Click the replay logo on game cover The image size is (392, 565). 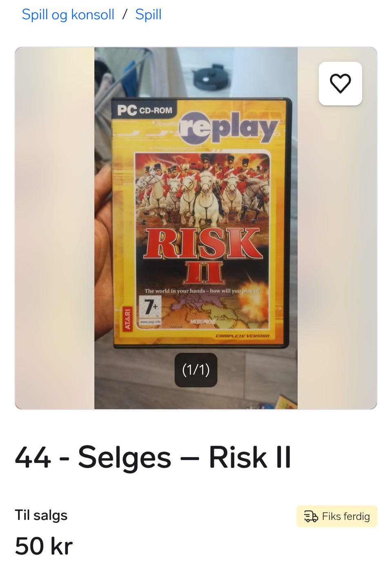click(229, 127)
